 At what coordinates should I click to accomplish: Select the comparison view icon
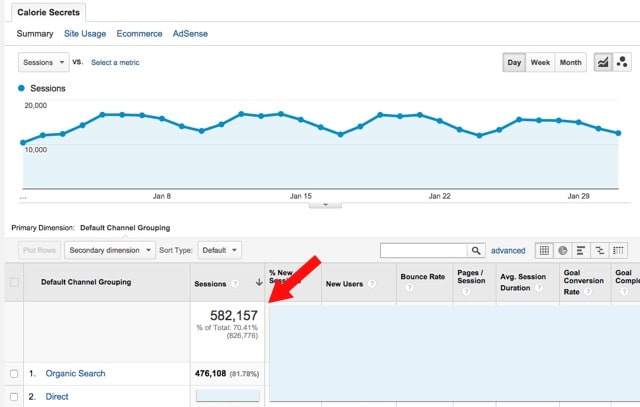click(600, 250)
